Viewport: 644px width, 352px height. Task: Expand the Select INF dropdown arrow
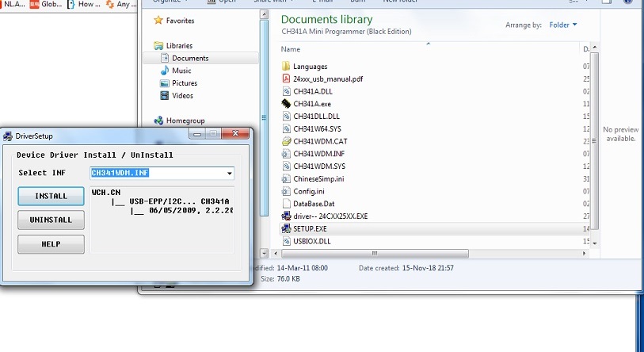[229, 173]
